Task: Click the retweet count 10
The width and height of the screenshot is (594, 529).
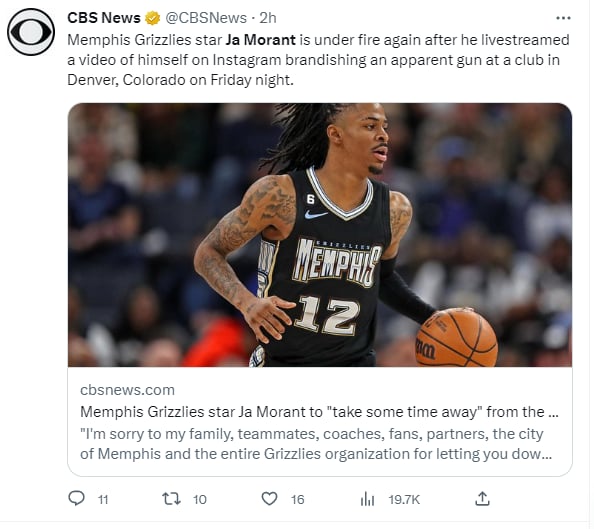Action: click(x=200, y=500)
